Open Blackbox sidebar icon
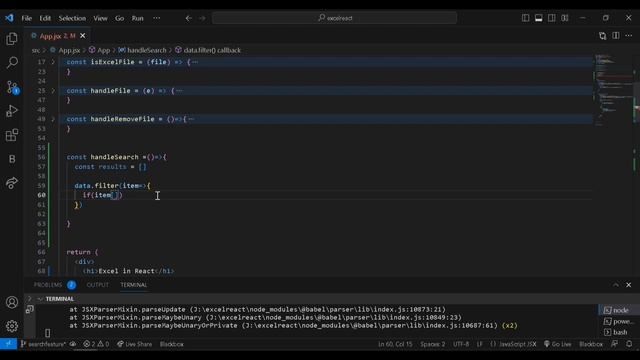Screen dimensions: 640x360 coord(12,159)
